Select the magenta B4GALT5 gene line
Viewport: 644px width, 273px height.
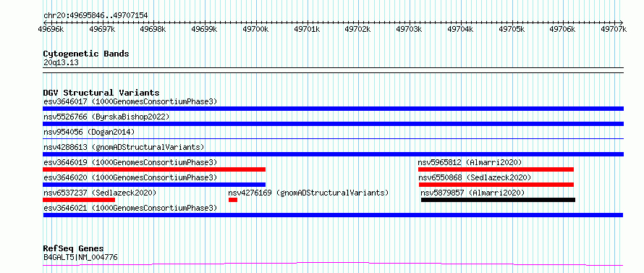click(x=333, y=264)
